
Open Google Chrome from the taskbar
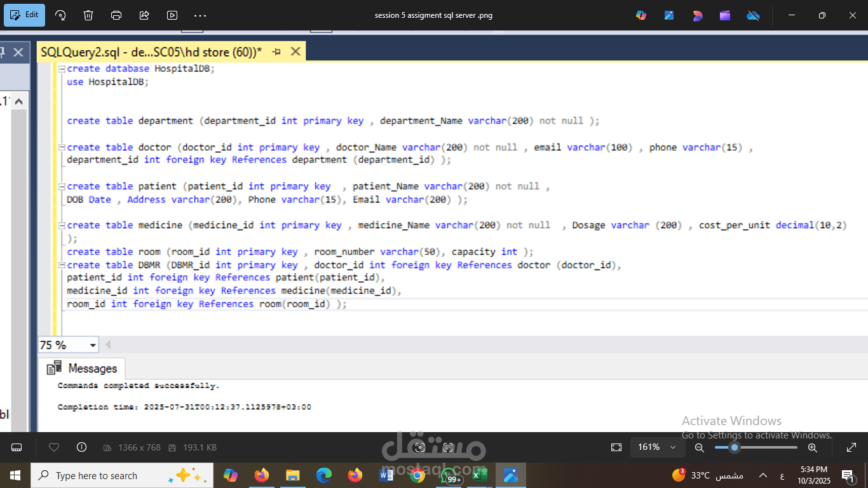tap(417, 475)
